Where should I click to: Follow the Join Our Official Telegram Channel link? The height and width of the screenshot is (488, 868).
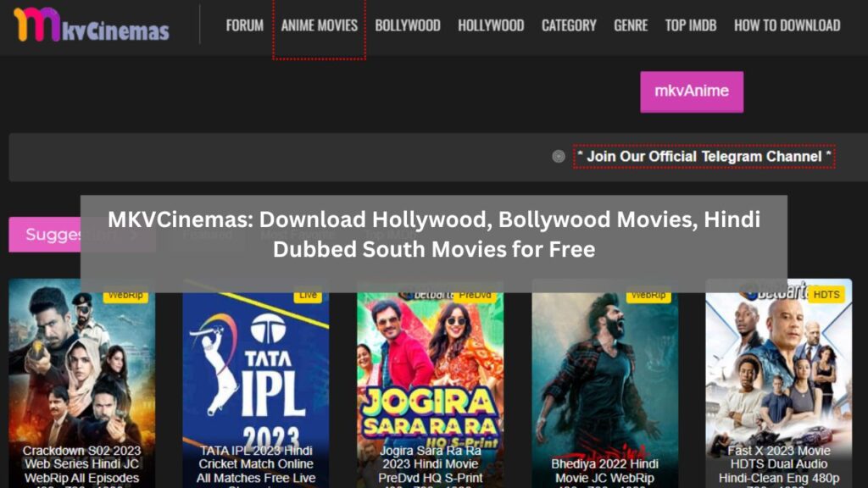(x=704, y=156)
